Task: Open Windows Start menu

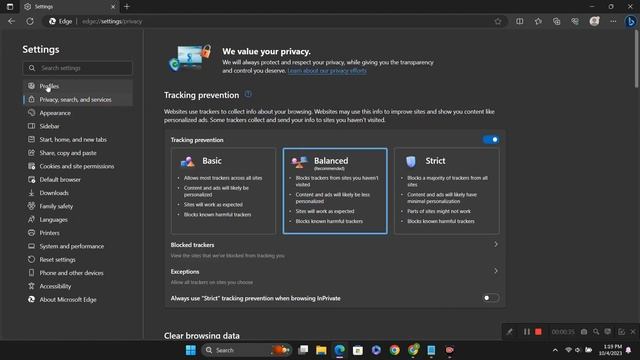Action: click(191, 350)
